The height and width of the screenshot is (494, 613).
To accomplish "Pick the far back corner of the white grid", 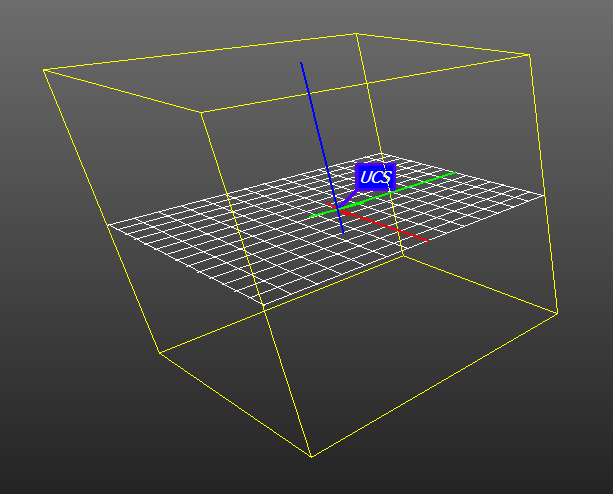I will [377, 155].
